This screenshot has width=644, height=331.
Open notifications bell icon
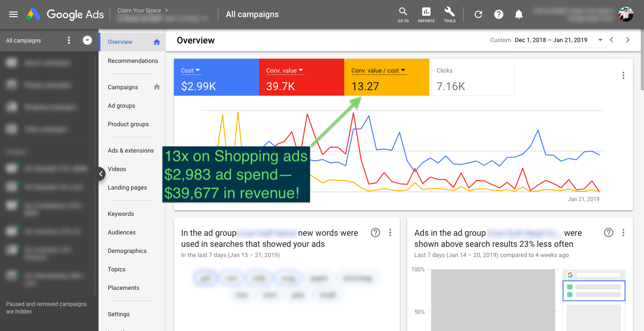[519, 14]
